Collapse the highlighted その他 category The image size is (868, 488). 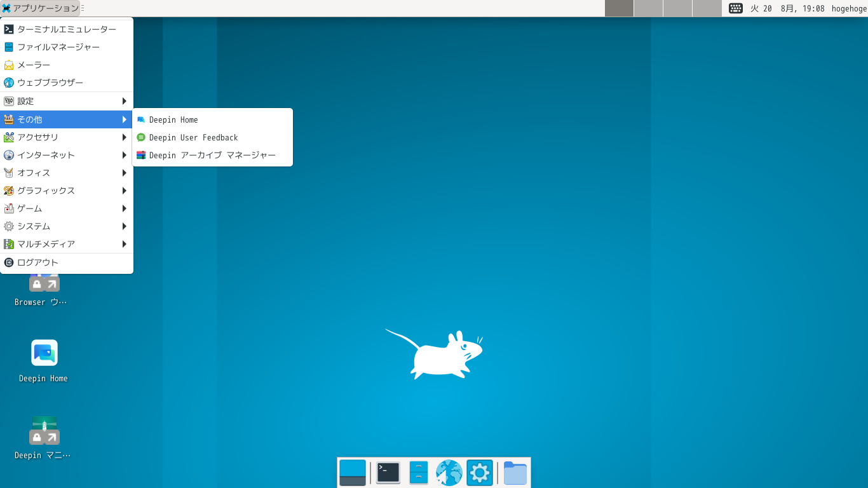pyautogui.click(x=67, y=119)
